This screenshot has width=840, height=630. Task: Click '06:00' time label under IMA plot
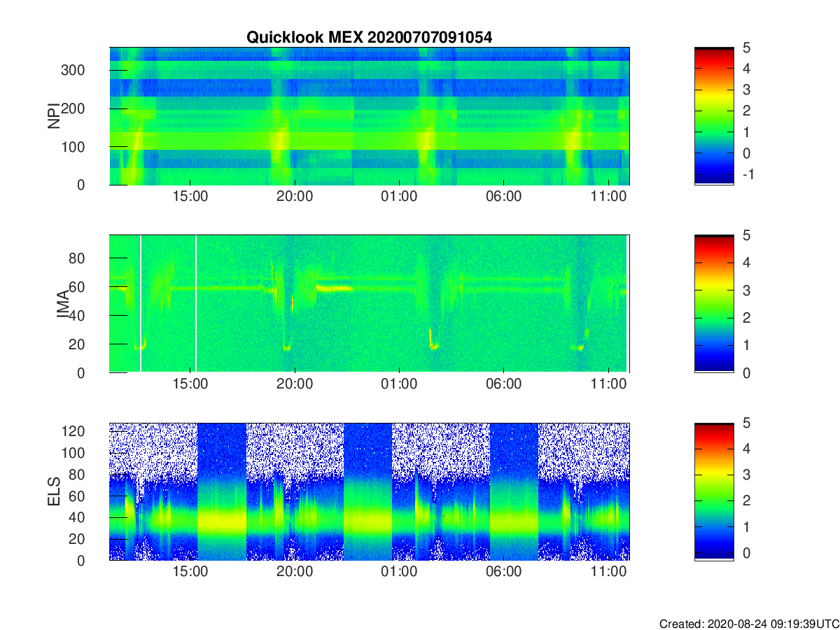click(504, 384)
